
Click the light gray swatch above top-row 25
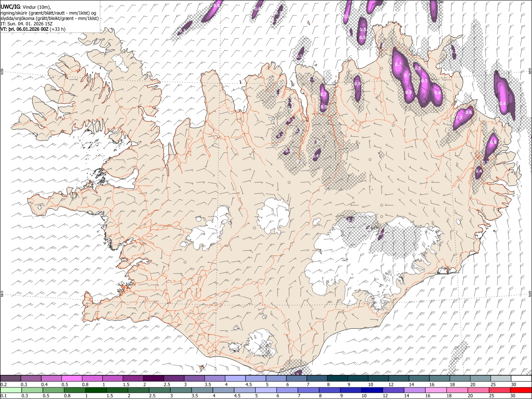point(501,378)
